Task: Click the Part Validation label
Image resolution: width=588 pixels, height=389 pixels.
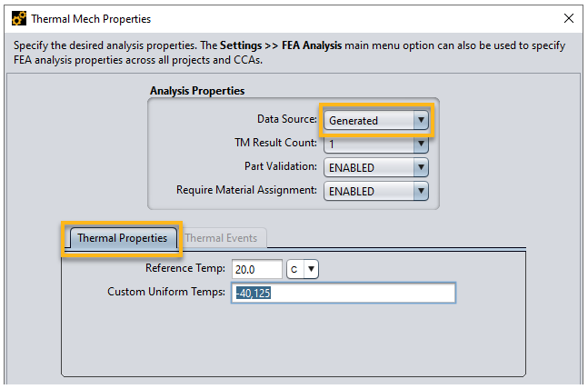Action: [x=280, y=166]
